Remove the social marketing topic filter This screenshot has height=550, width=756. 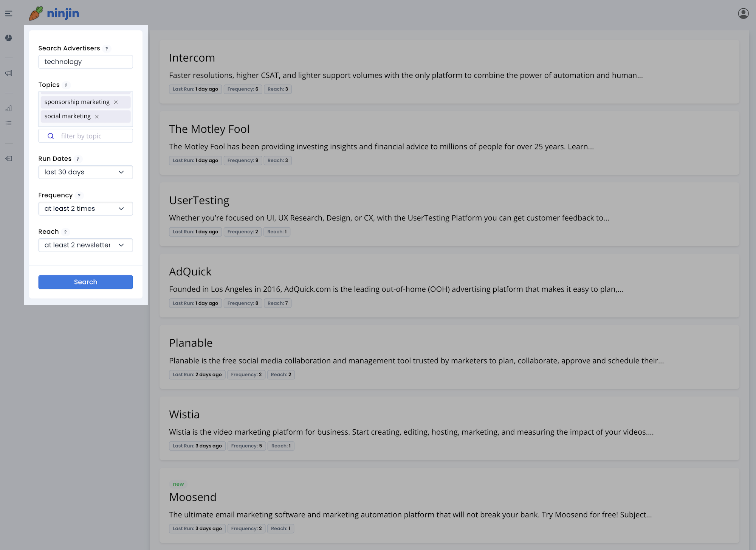click(97, 117)
